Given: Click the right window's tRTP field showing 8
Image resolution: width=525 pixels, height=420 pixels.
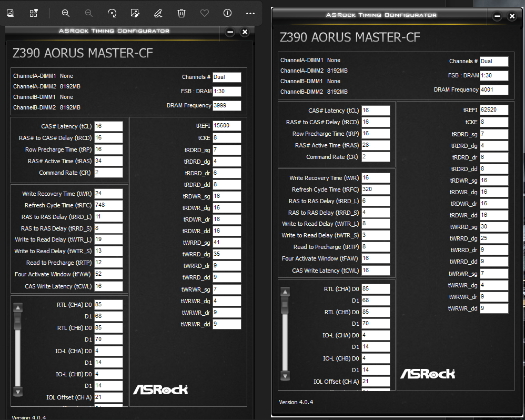Looking at the screenshot, I should pos(376,247).
